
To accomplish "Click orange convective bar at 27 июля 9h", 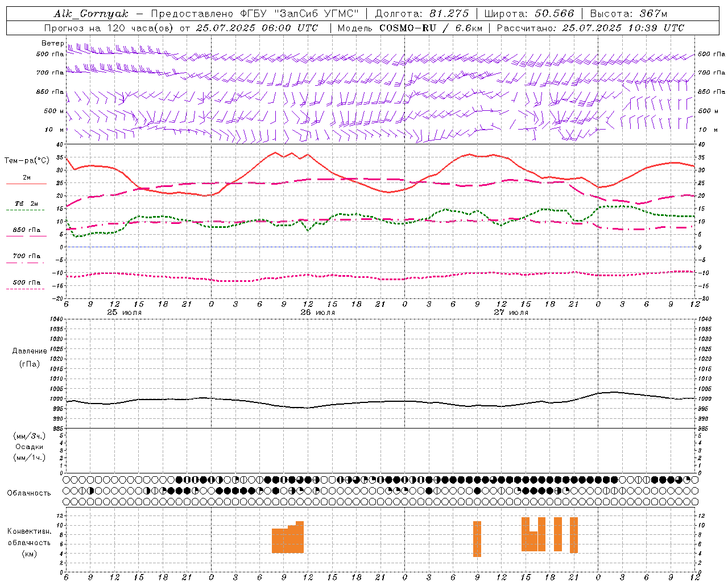I will coord(477,539).
